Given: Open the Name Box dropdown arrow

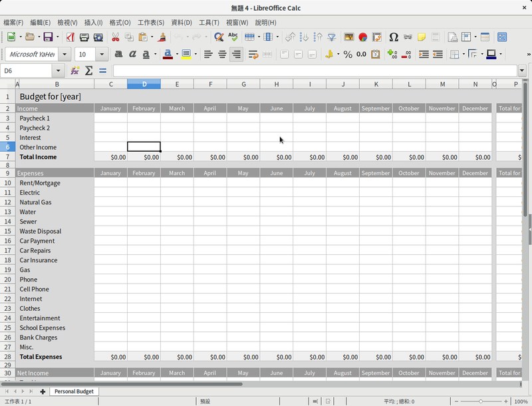Looking at the screenshot, I should pyautogui.click(x=58, y=71).
